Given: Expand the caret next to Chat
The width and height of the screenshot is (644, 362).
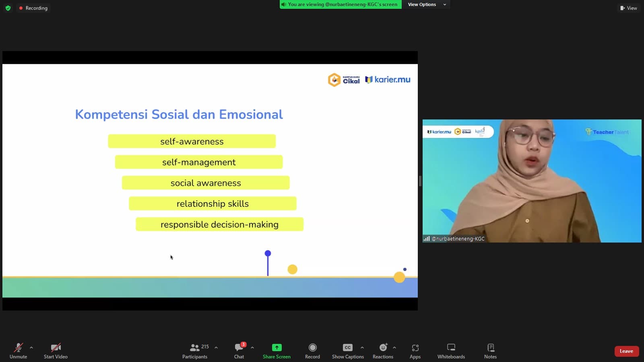Looking at the screenshot, I should click(x=252, y=348).
